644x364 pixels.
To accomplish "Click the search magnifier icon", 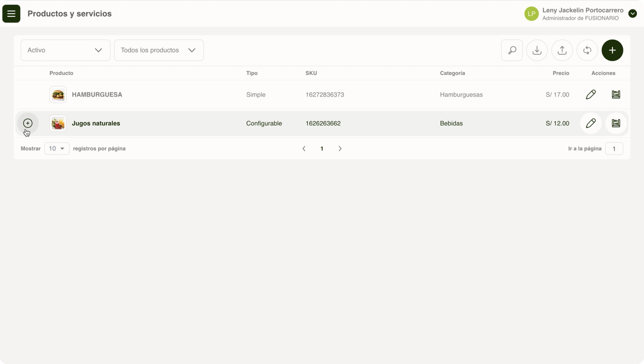I will tap(512, 50).
